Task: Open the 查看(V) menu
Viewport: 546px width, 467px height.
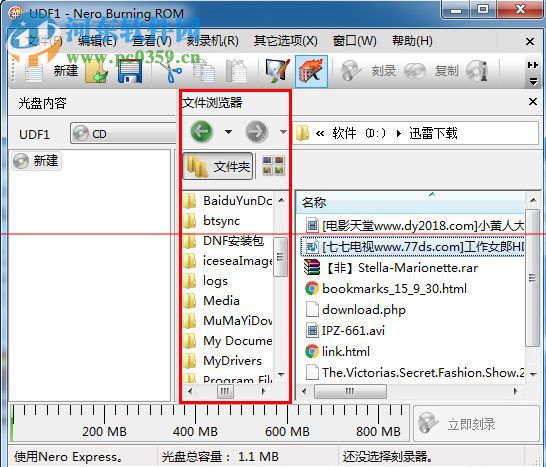Action: 152,41
